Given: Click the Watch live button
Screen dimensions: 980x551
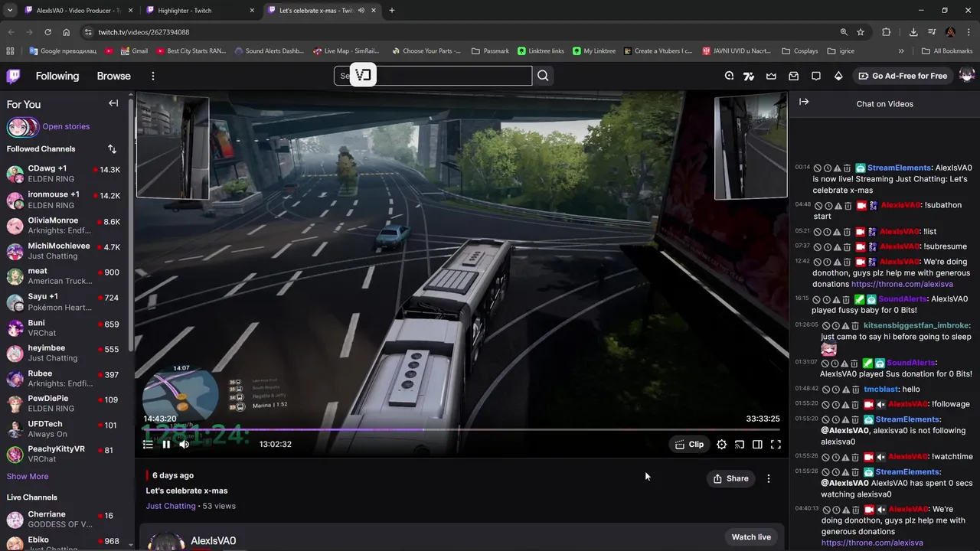Looking at the screenshot, I should click(751, 537).
